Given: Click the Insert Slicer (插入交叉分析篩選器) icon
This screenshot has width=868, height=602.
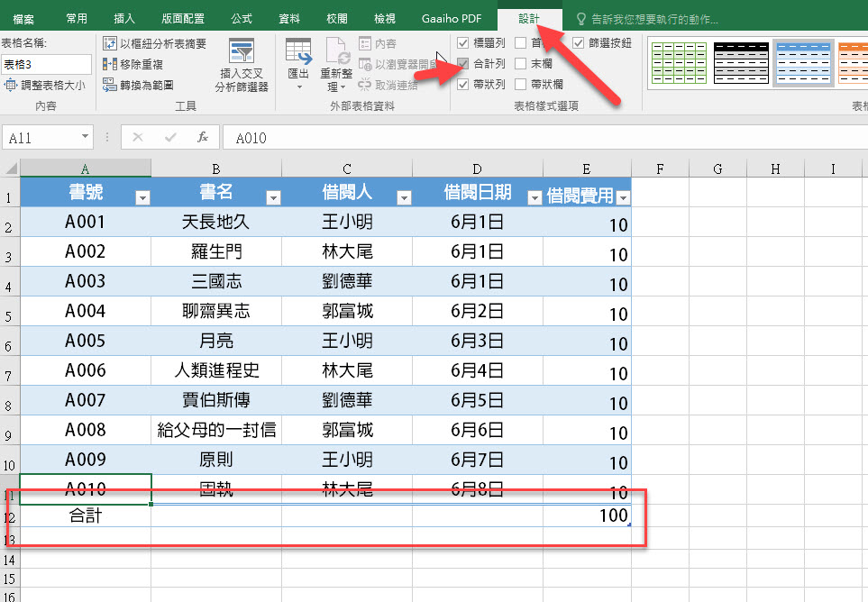Looking at the screenshot, I should 241,56.
